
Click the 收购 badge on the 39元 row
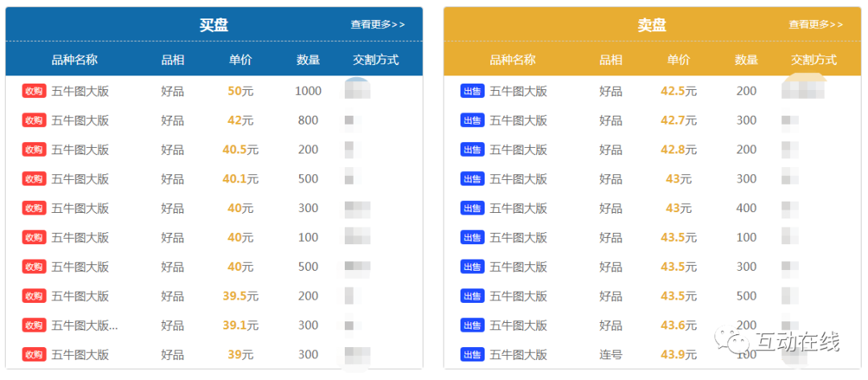point(35,354)
